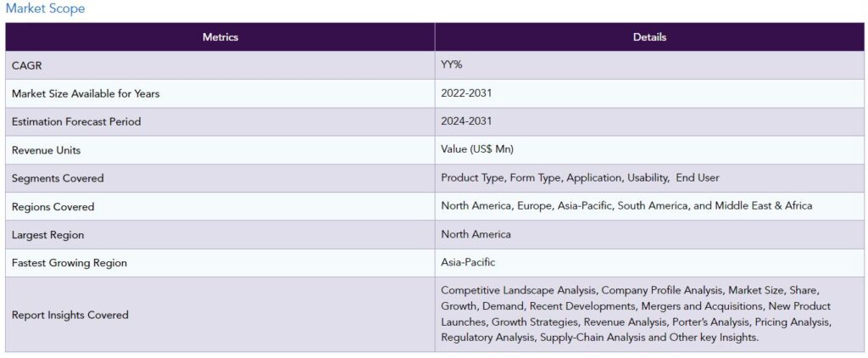Click the Market Scope heading
Image resolution: width=868 pixels, height=358 pixels.
pos(46,8)
